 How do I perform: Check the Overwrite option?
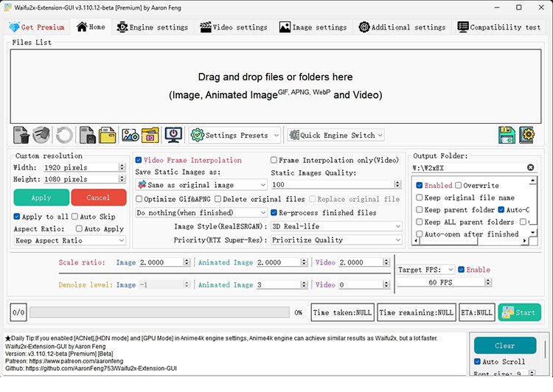point(458,186)
